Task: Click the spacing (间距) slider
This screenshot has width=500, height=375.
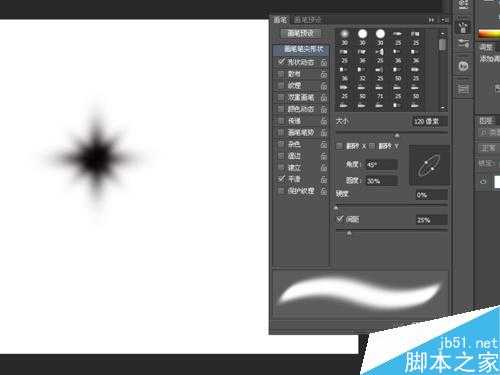Action: tap(391, 231)
